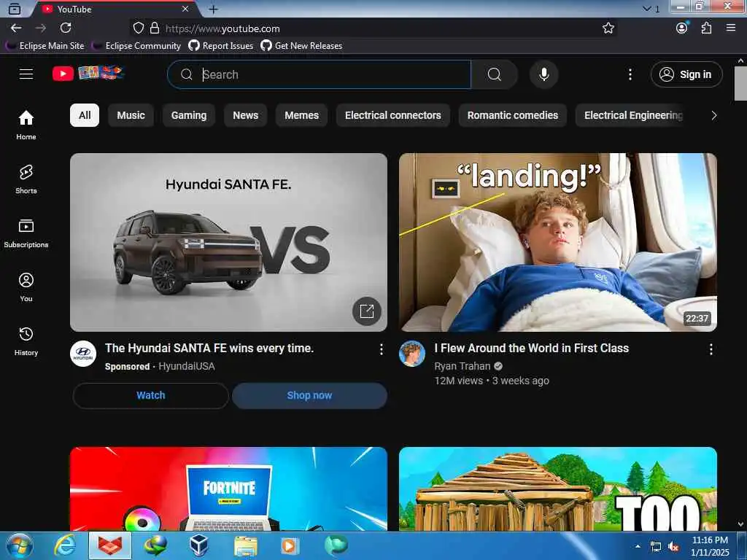Open browser extensions icon
The image size is (747, 560).
coord(706,28)
